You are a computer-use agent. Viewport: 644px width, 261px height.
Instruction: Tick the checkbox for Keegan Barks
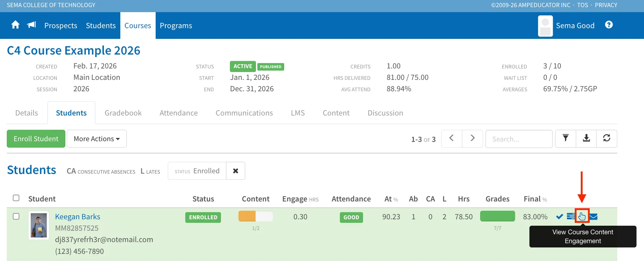tap(16, 216)
